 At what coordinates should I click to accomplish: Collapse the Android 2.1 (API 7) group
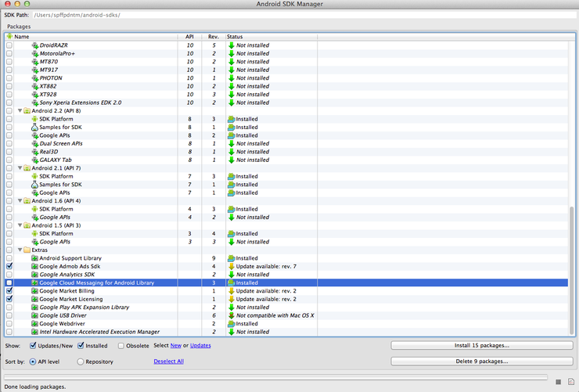coord(20,168)
